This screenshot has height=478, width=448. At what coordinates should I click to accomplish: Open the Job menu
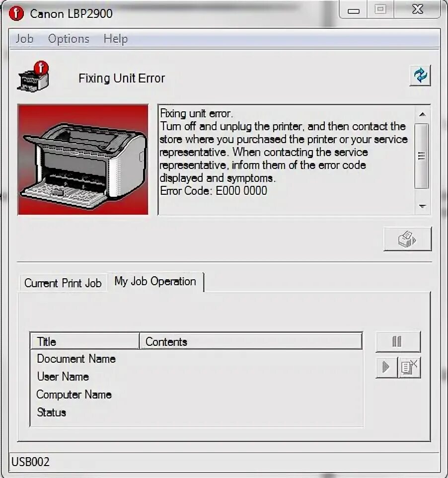pos(24,39)
